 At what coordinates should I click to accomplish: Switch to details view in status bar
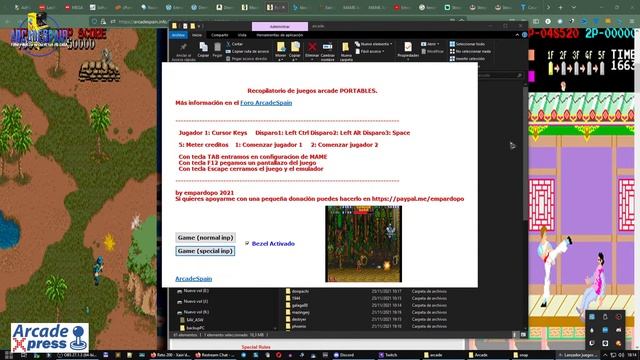click(x=515, y=335)
